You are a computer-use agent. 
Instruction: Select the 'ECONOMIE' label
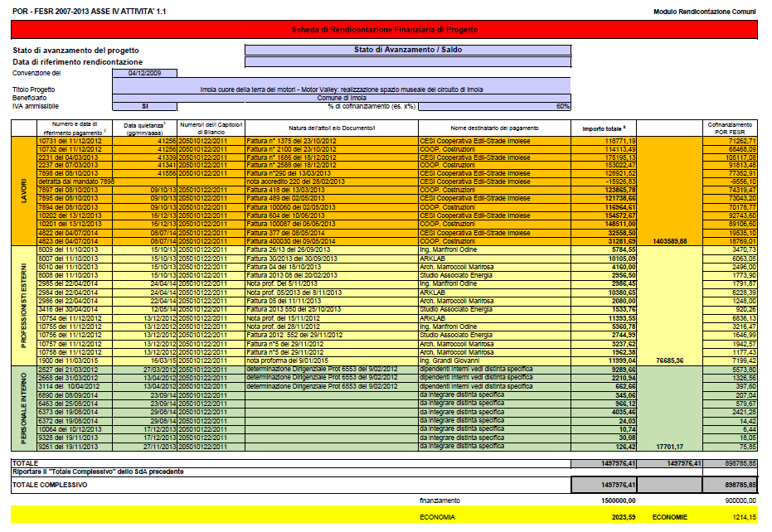point(670,517)
